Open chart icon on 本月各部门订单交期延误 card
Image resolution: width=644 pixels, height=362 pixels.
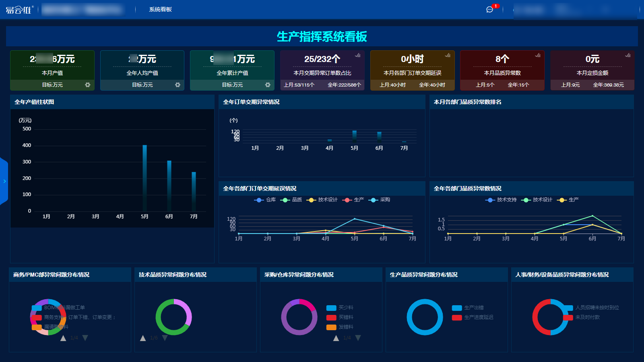[448, 55]
